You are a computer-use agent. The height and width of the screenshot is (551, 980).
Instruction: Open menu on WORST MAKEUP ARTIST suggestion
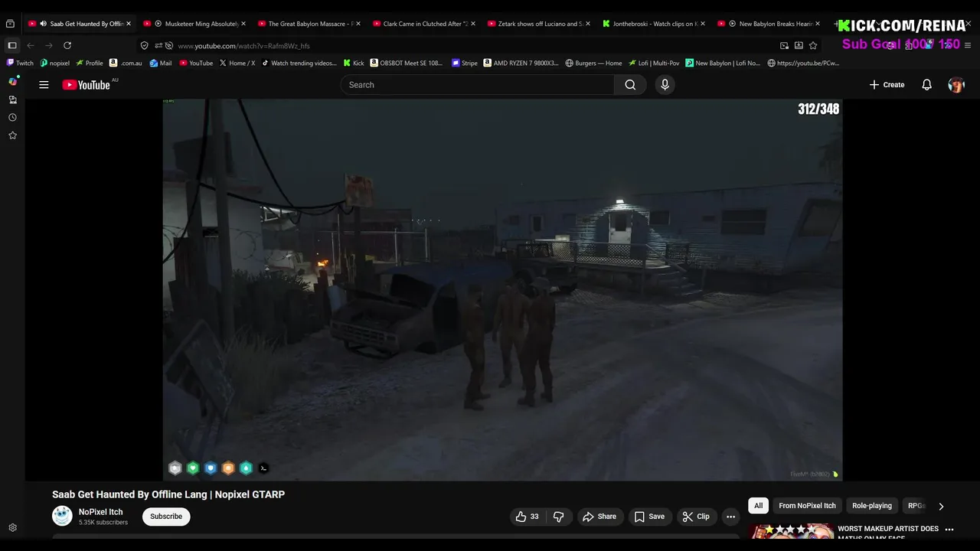[949, 530]
